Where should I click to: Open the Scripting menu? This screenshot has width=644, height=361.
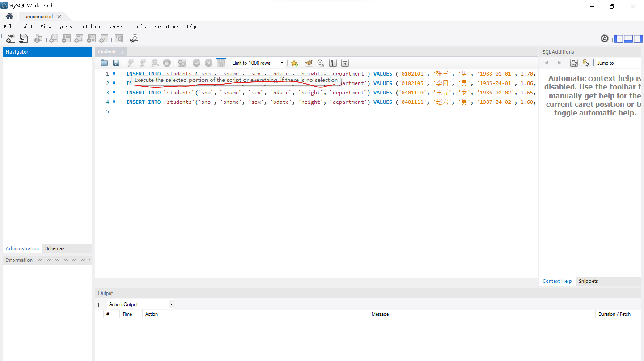coord(166,26)
